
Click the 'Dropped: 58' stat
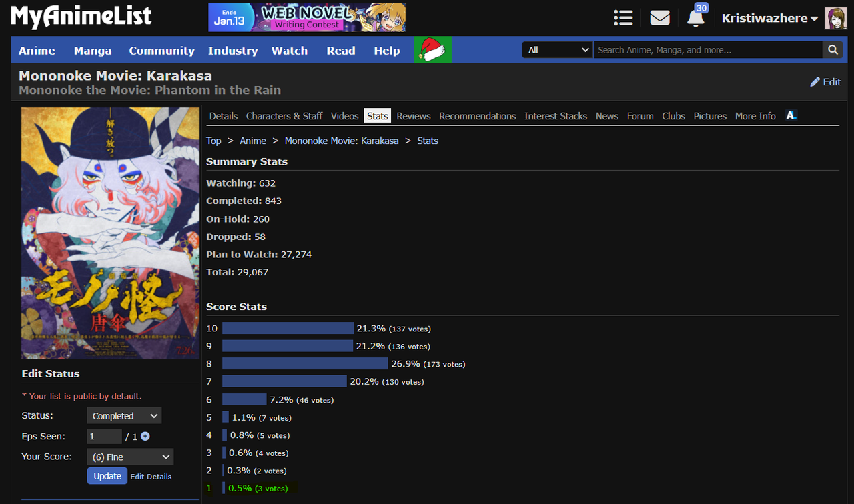(236, 237)
